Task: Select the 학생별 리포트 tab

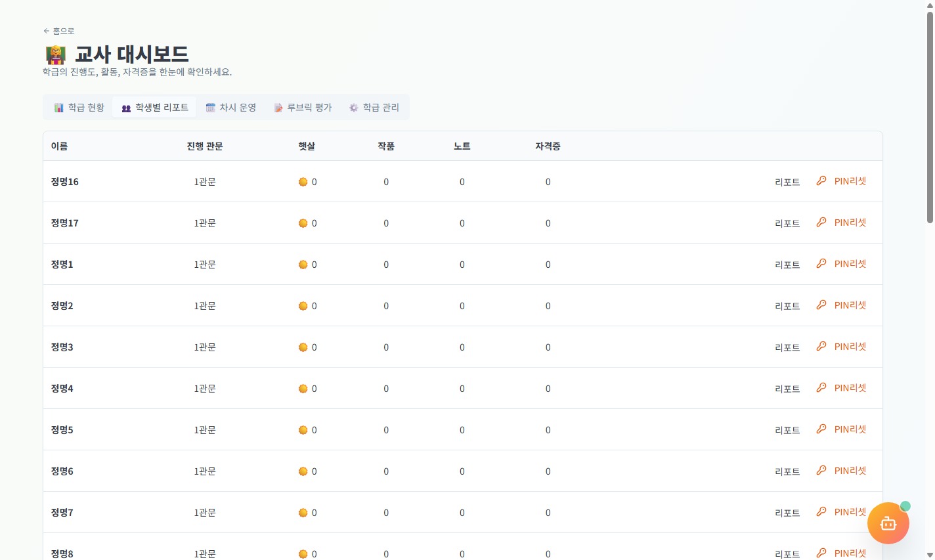Action: pyautogui.click(x=154, y=107)
